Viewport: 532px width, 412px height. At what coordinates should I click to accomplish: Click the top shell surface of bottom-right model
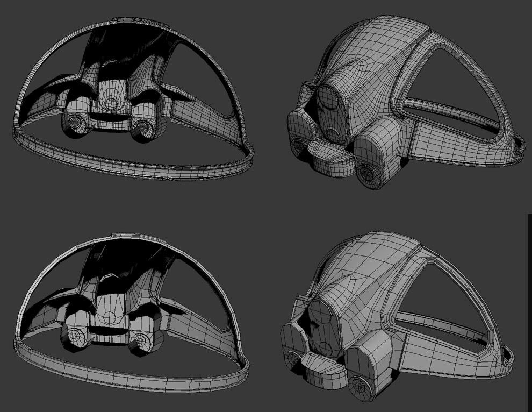click(x=376, y=264)
